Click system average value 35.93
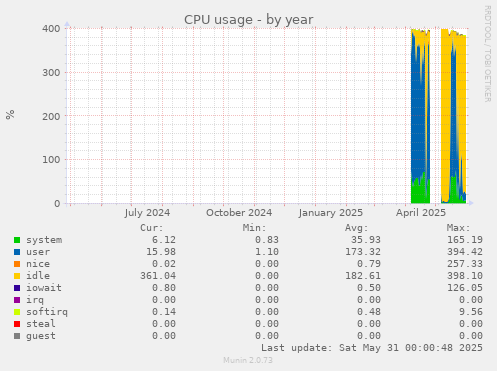Image resolution: width=497 pixels, height=371 pixels. [366, 240]
